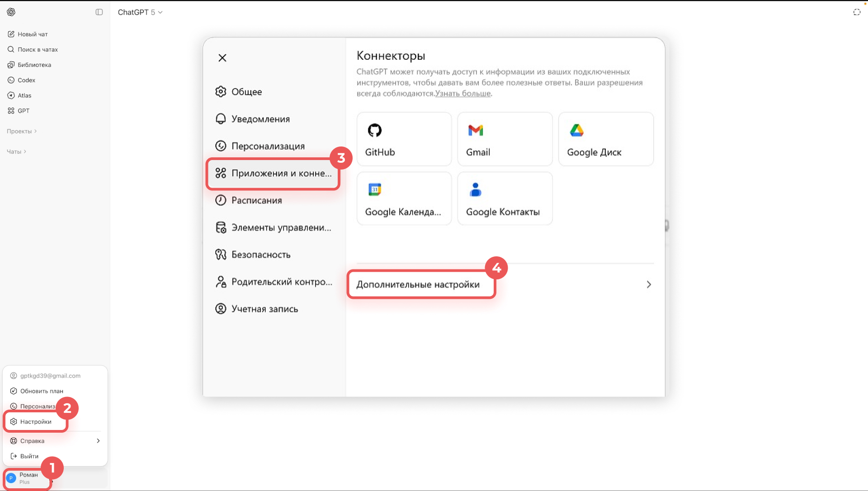Click temporary chat icon top right

point(857,12)
